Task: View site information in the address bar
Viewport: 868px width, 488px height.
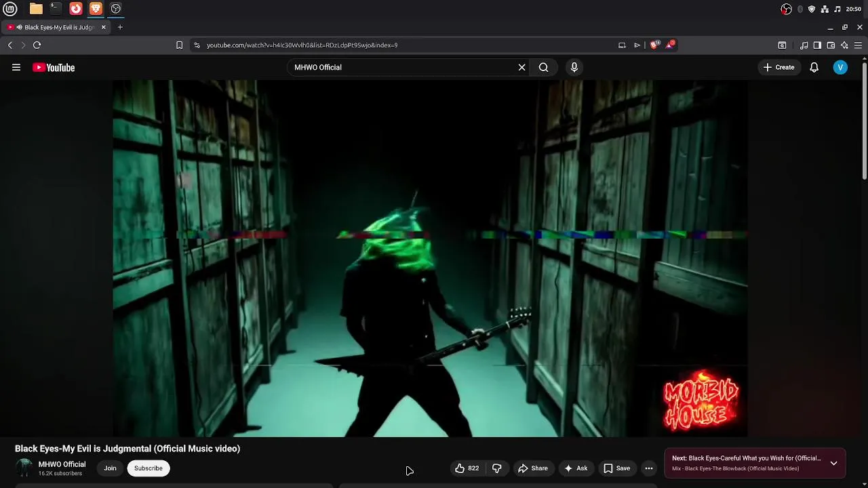Action: point(197,45)
